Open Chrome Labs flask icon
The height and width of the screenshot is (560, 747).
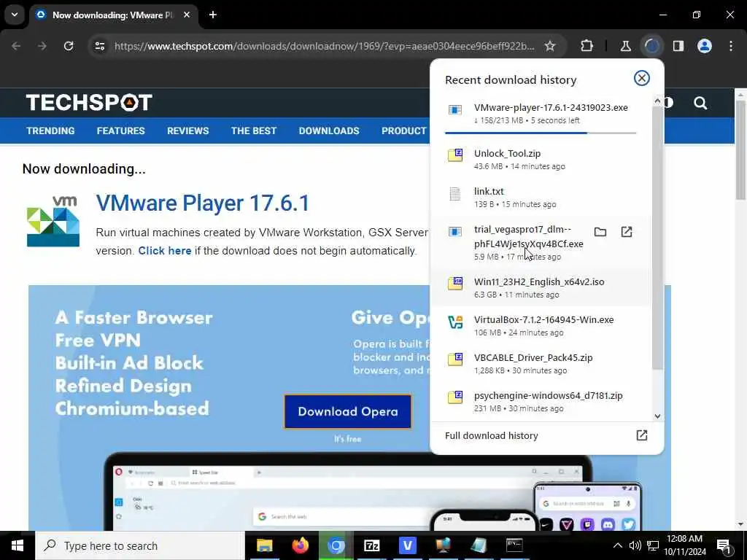pyautogui.click(x=625, y=46)
